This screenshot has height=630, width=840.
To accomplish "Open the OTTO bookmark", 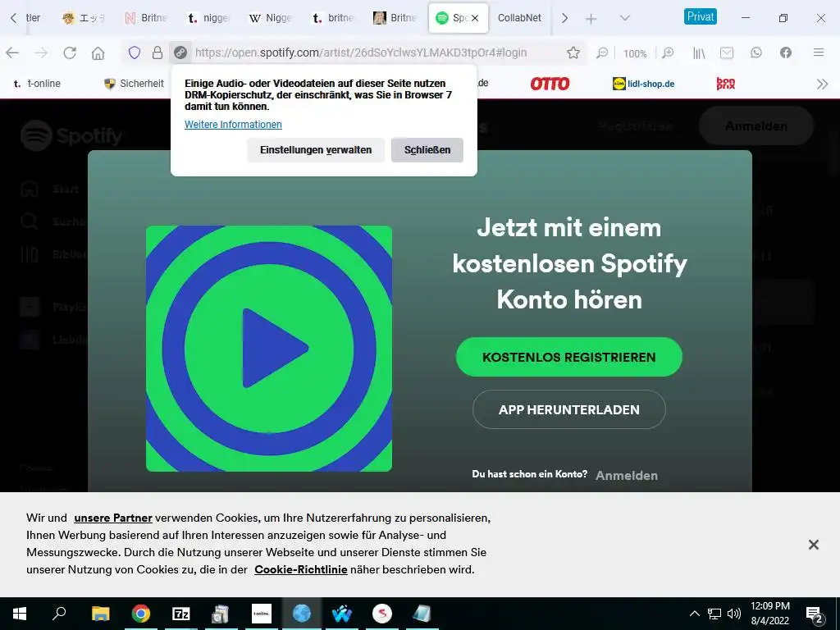I will (550, 84).
